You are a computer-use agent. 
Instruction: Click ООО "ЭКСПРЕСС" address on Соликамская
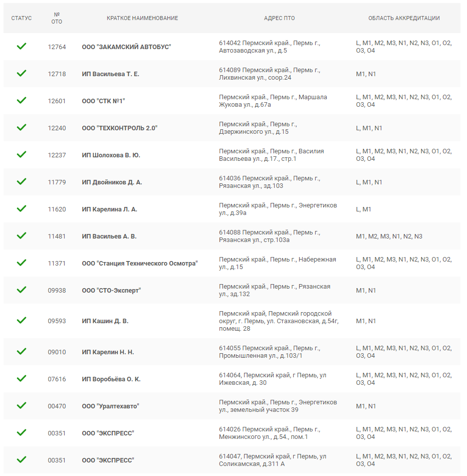click(x=273, y=460)
